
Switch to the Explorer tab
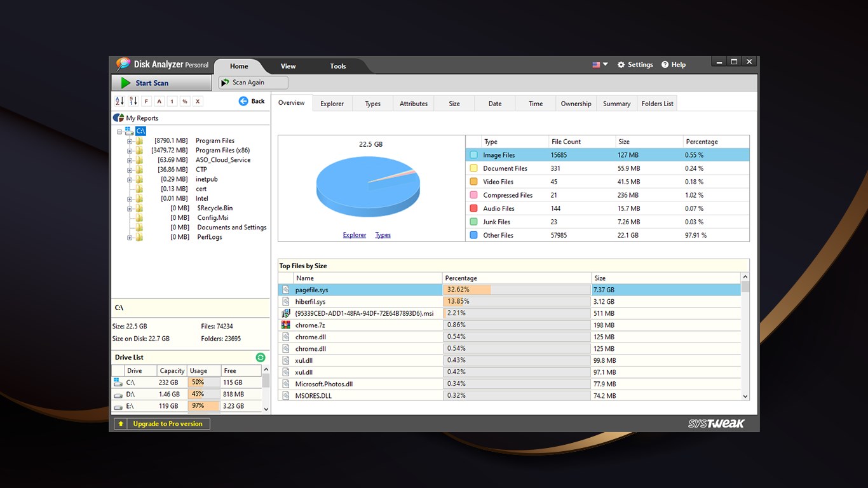(x=332, y=104)
